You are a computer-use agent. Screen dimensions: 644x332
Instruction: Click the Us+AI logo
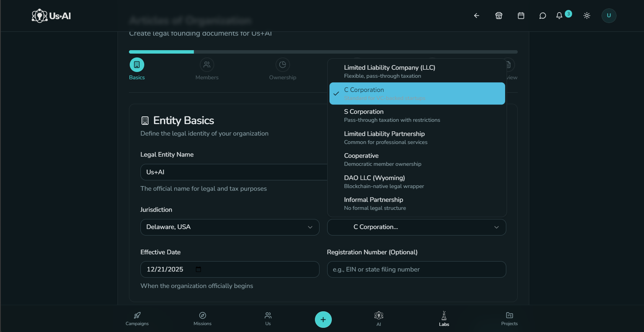click(51, 16)
